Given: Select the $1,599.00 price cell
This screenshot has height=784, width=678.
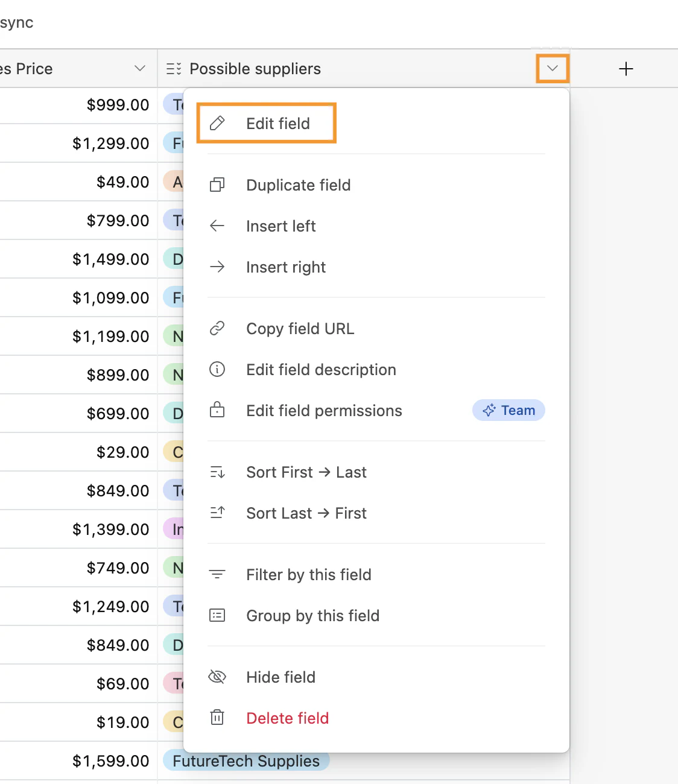Looking at the screenshot, I should [x=78, y=761].
